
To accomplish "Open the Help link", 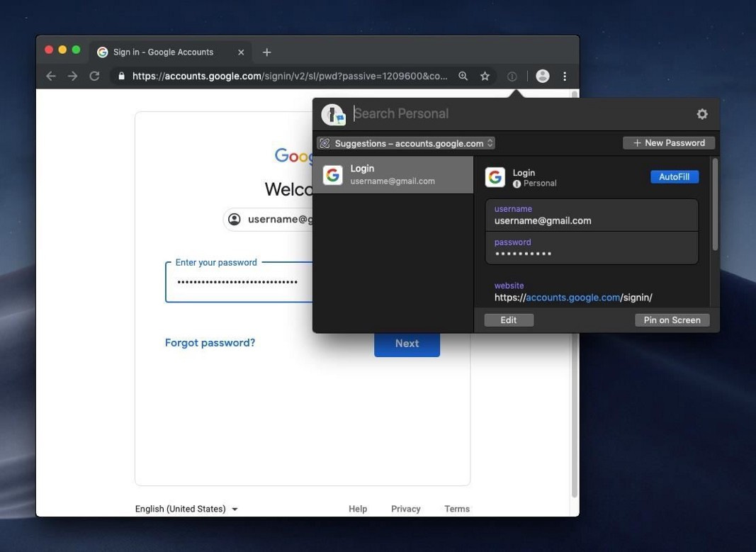I will (x=358, y=509).
